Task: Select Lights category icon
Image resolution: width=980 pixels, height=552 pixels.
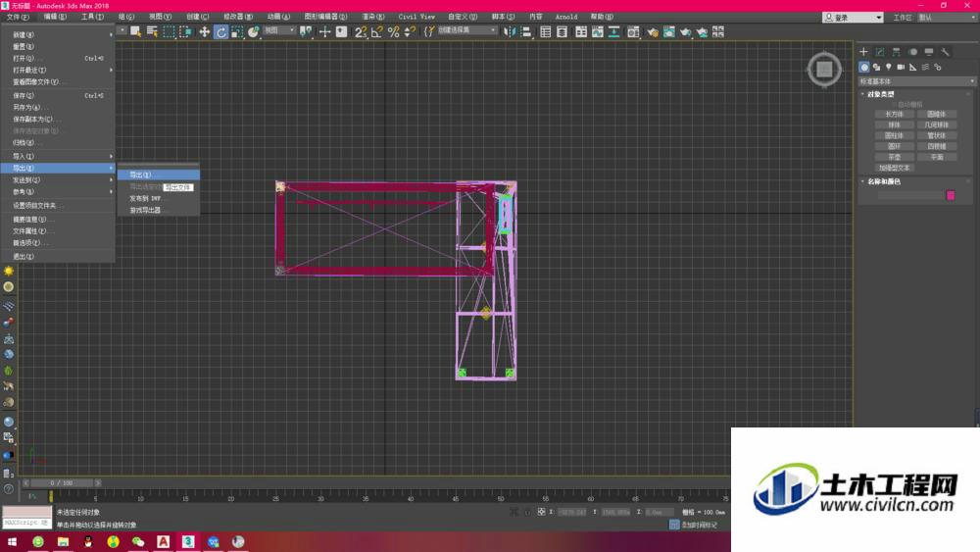Action: coord(888,67)
